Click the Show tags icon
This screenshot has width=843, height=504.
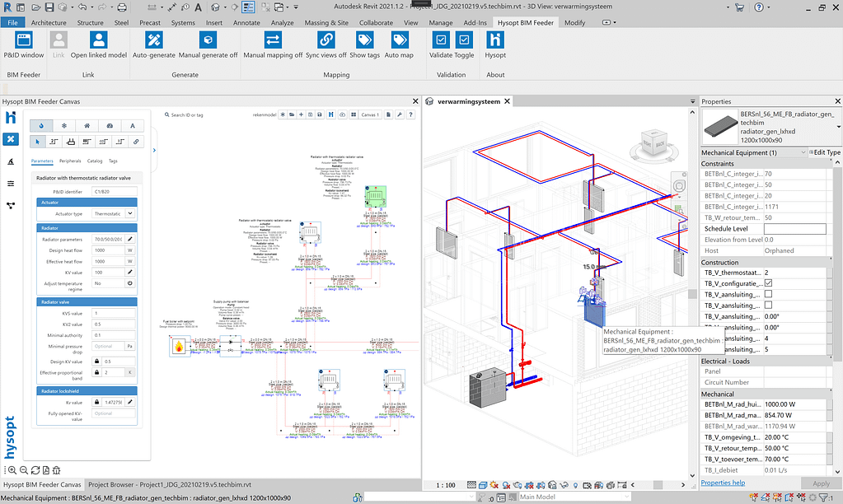click(364, 40)
